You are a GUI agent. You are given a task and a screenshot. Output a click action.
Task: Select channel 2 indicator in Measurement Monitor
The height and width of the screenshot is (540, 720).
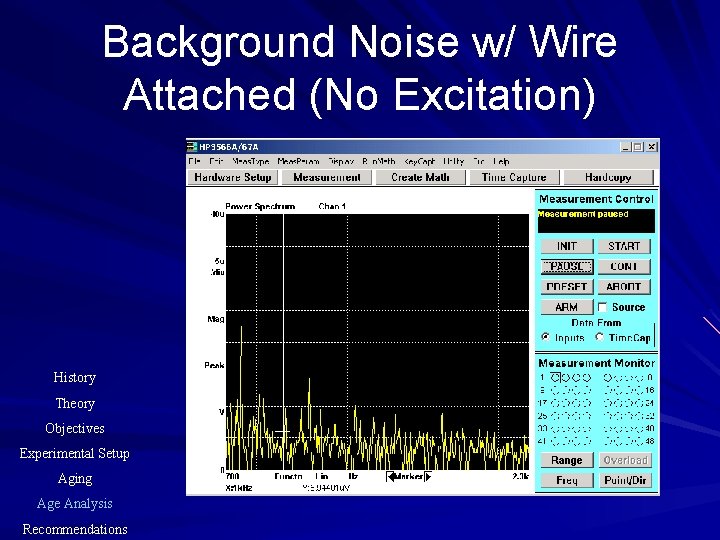[x=566, y=378]
